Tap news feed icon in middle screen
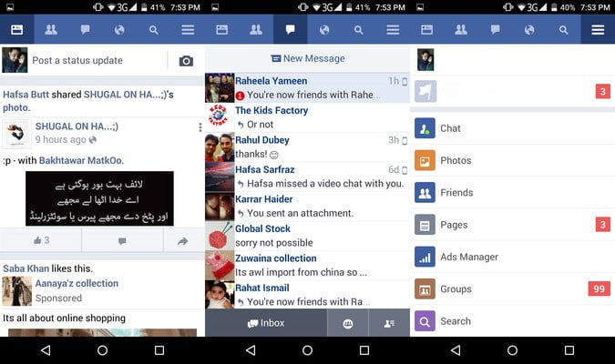This screenshot has height=364, width=615. 221,30
